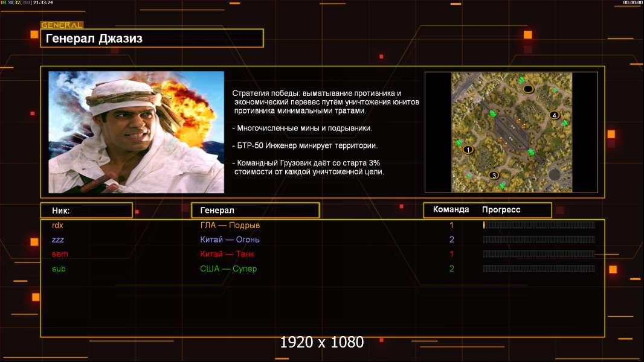This screenshot has width=644, height=362.
Task: Click the blank black start marker on map
Action: pos(528,89)
